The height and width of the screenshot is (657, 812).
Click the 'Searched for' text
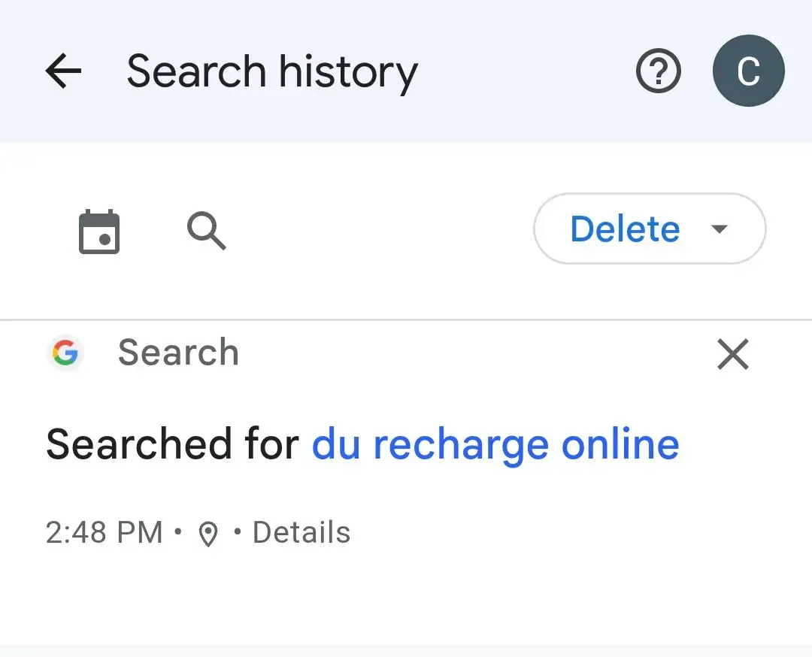[172, 444]
